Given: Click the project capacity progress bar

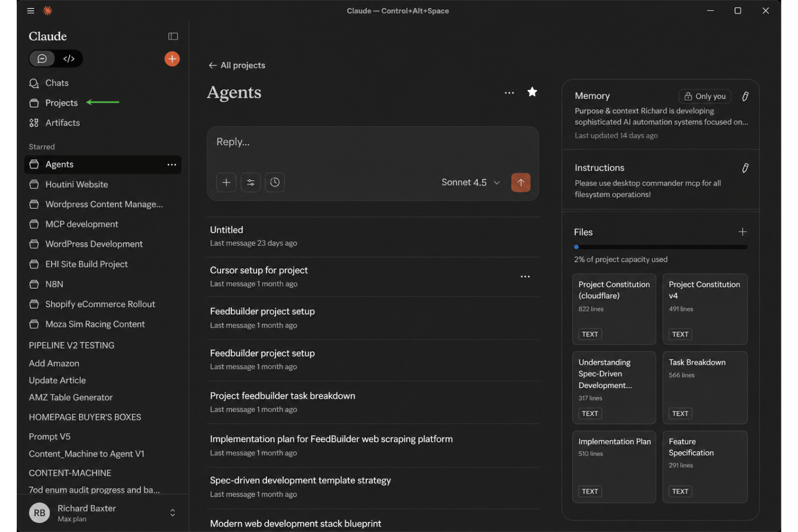Looking at the screenshot, I should point(661,247).
